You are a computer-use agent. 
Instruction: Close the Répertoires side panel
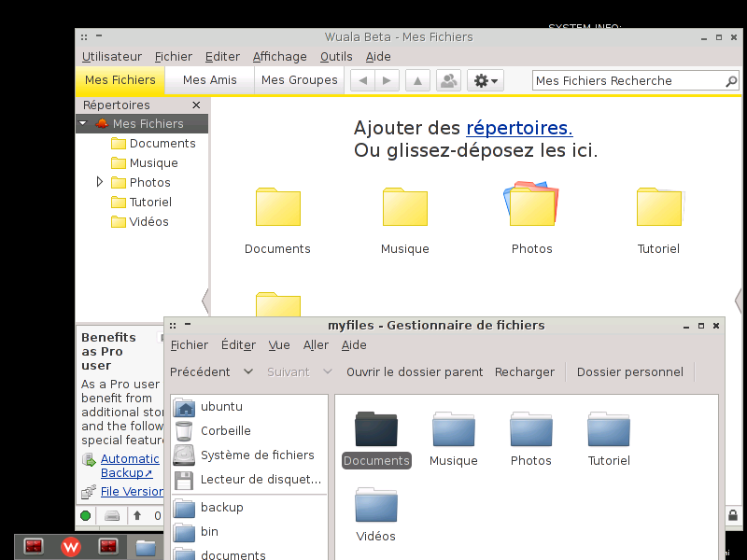[x=196, y=105]
